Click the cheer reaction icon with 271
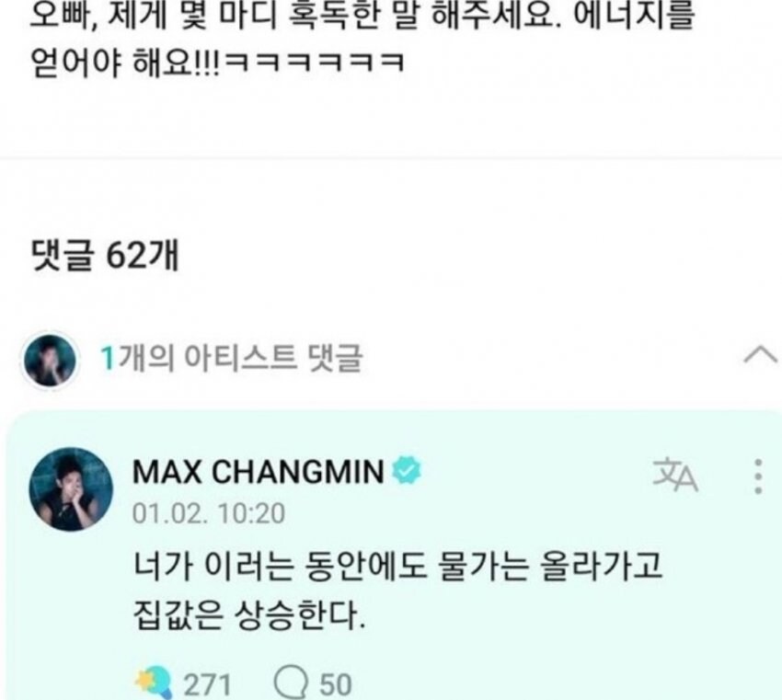782x700 pixels. (155, 682)
